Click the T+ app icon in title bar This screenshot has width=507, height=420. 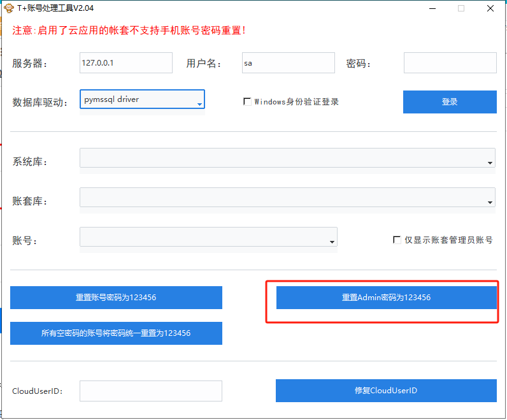tap(9, 8)
